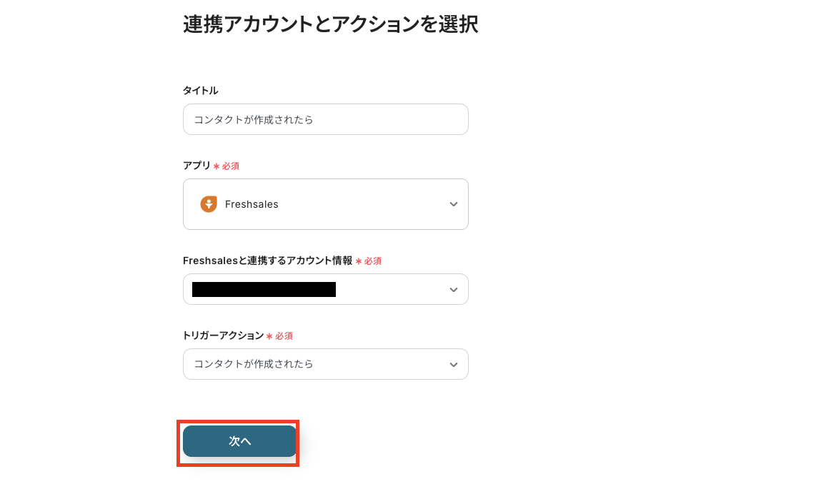
Task: Select the Freshsales text in app selector
Action: (252, 204)
